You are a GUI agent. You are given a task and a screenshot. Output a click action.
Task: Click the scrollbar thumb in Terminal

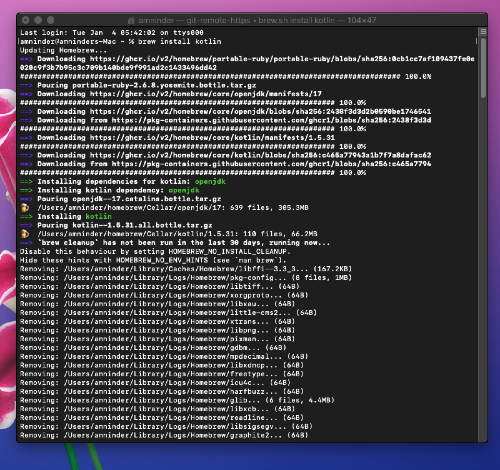483,68
